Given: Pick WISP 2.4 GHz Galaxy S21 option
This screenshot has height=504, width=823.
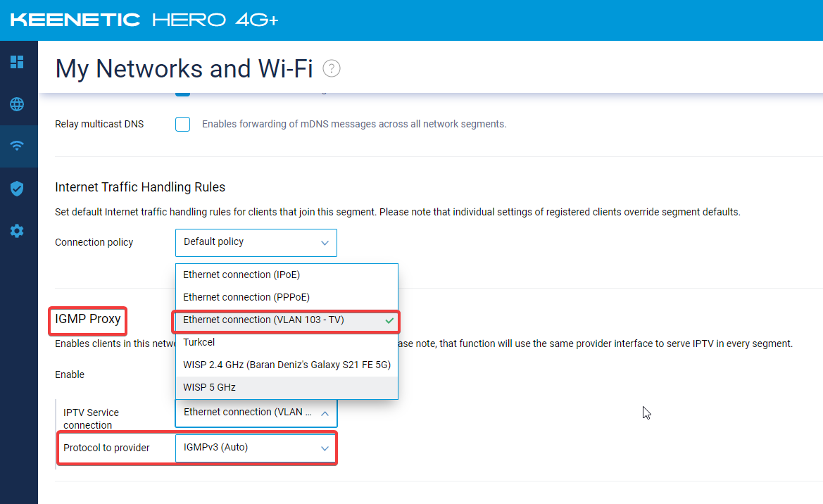Looking at the screenshot, I should click(287, 365).
